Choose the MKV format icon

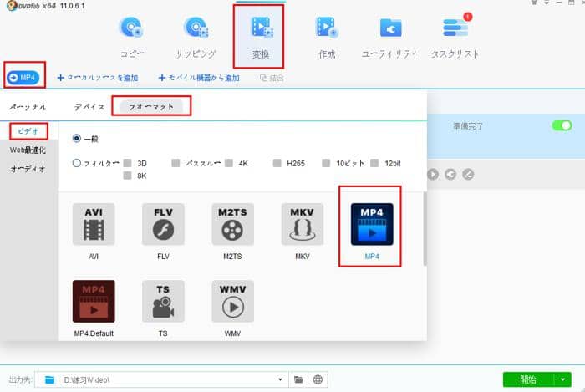303,224
